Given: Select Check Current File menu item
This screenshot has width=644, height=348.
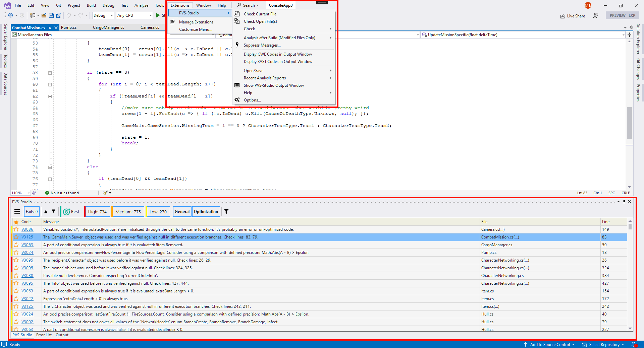Looking at the screenshot, I should point(284,14).
